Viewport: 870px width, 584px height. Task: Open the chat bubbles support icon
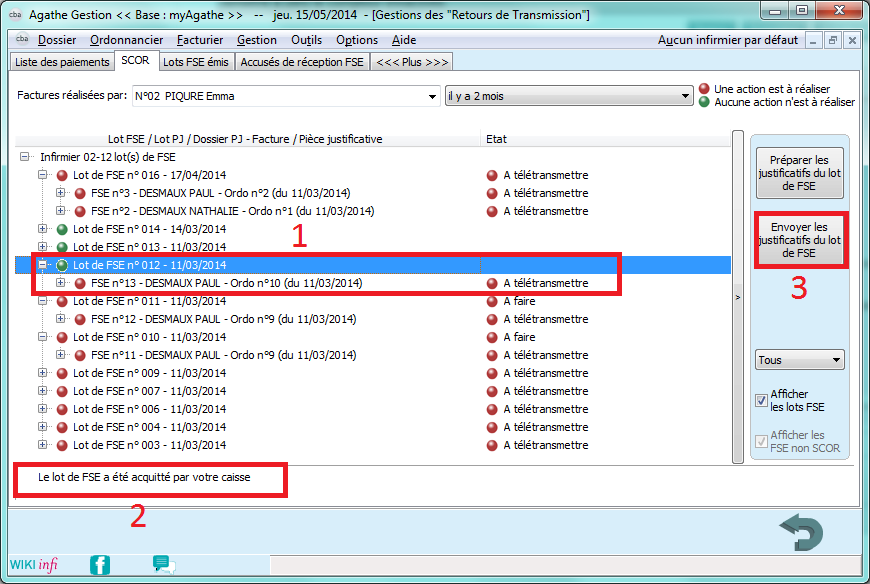[164, 565]
